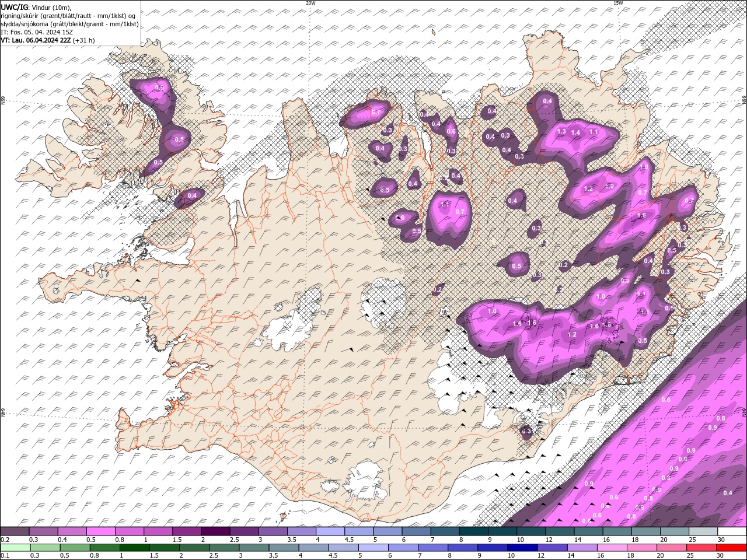Image resolution: width=747 pixels, height=560 pixels.
Task: Click the bright pink 0.5–0.8 swatch, upper legend row
Action: click(100, 531)
